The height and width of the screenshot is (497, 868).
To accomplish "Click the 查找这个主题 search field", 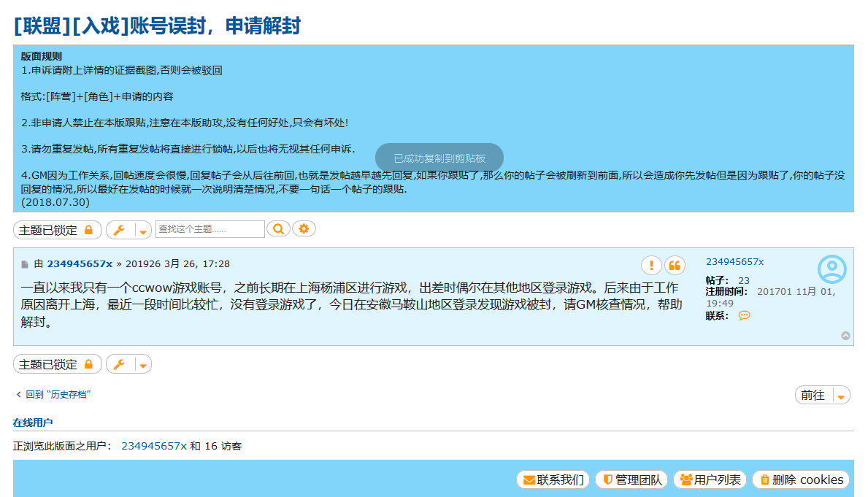I will pyautogui.click(x=212, y=228).
